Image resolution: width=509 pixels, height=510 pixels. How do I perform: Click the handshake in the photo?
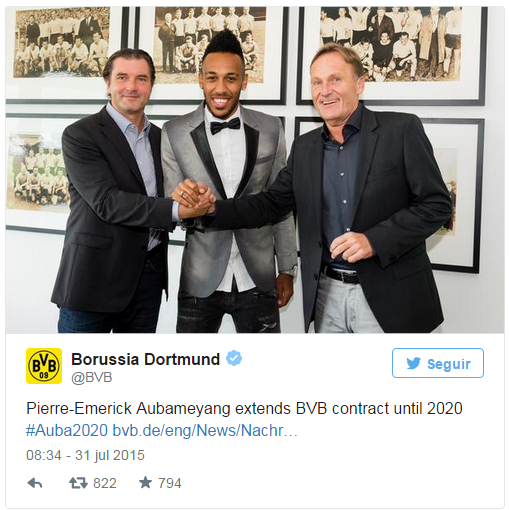point(194,199)
